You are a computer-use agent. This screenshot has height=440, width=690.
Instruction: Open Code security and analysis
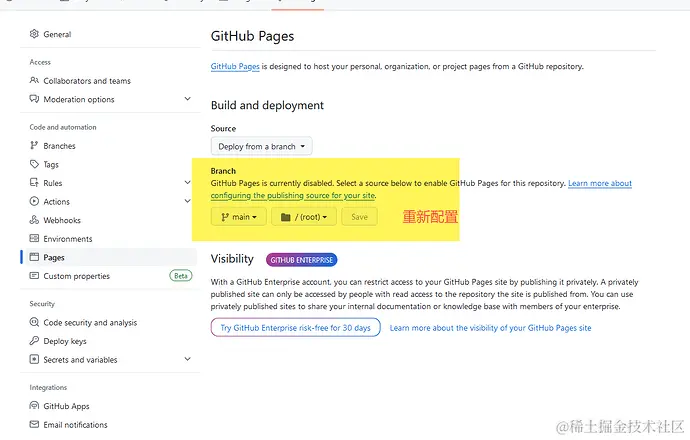click(x=90, y=323)
